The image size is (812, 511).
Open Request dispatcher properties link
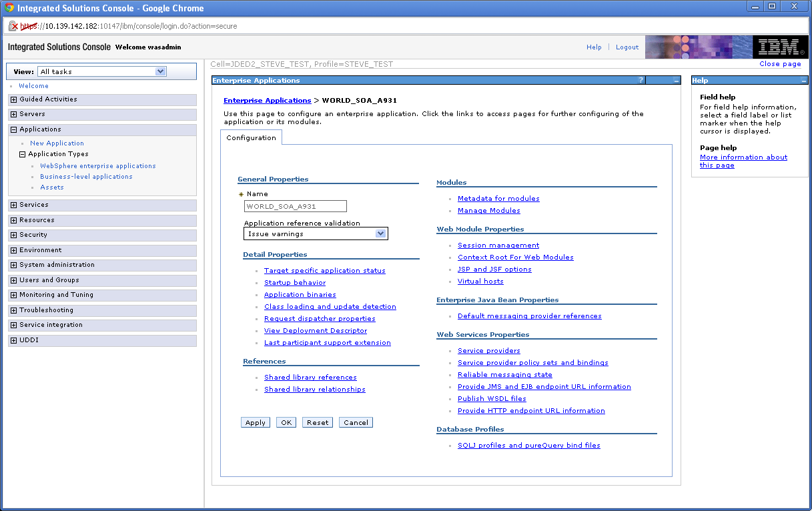320,319
